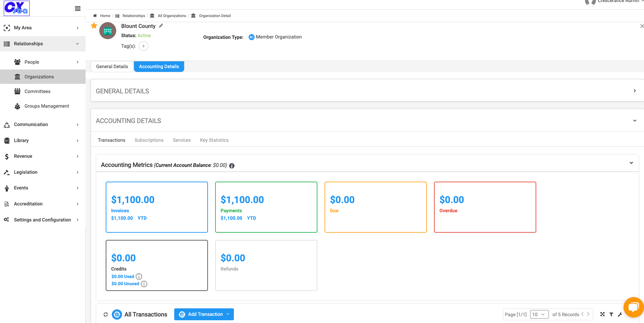Add a tag with the plus button
The width and height of the screenshot is (644, 323).
(x=144, y=46)
